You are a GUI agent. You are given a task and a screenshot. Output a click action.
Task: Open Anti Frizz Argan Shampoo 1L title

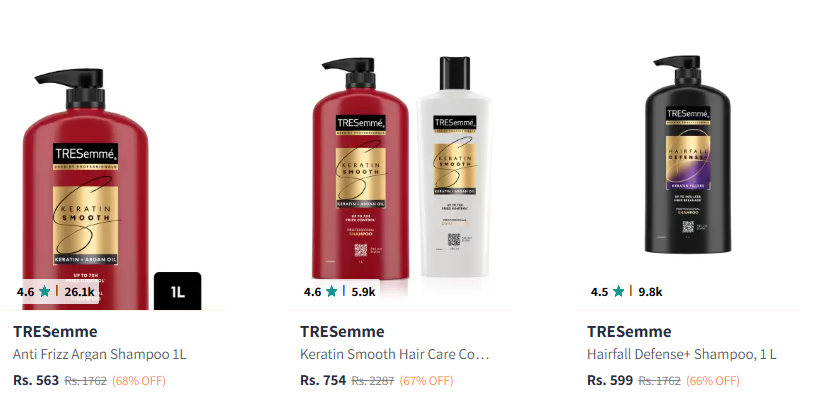tap(100, 354)
